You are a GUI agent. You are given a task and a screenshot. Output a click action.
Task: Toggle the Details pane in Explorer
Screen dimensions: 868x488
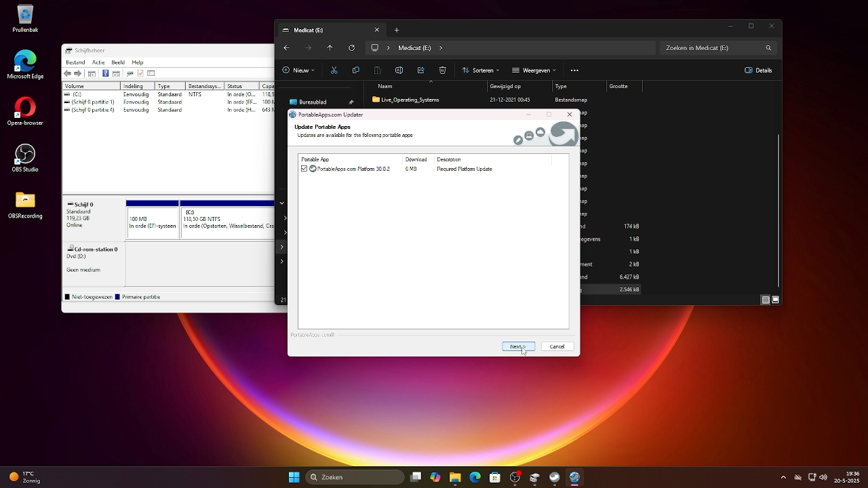pyautogui.click(x=758, y=70)
